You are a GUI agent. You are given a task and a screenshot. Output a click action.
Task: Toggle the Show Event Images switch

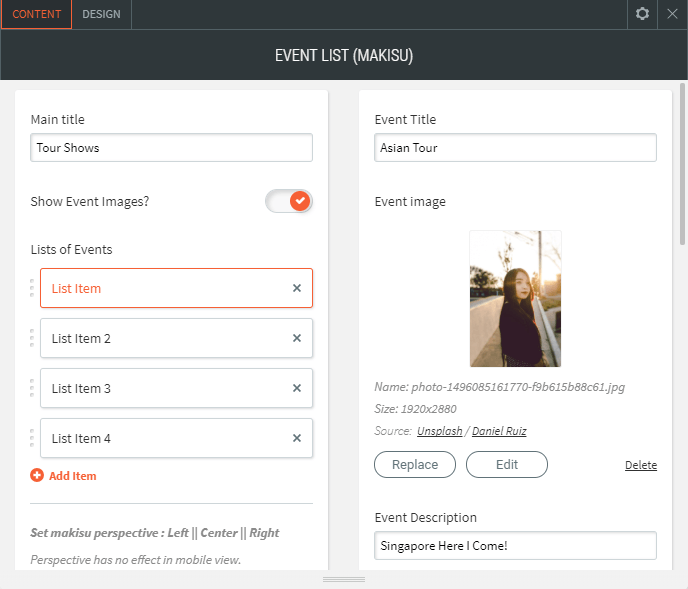coord(289,201)
